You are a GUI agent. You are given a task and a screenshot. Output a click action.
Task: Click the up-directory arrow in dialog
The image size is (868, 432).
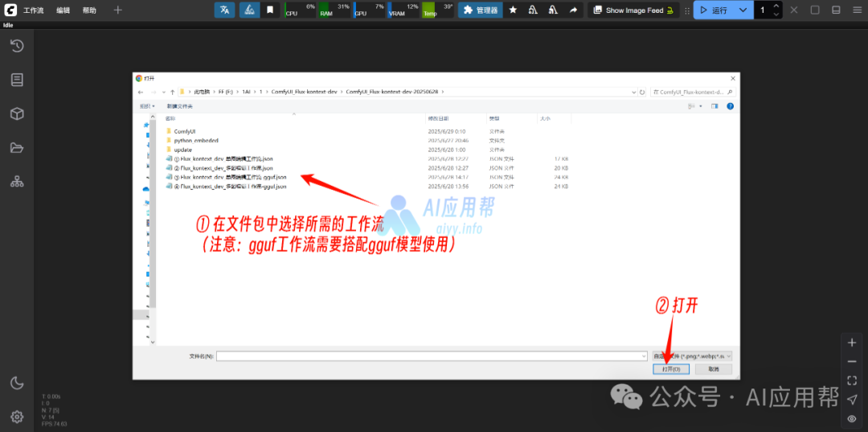(x=173, y=92)
